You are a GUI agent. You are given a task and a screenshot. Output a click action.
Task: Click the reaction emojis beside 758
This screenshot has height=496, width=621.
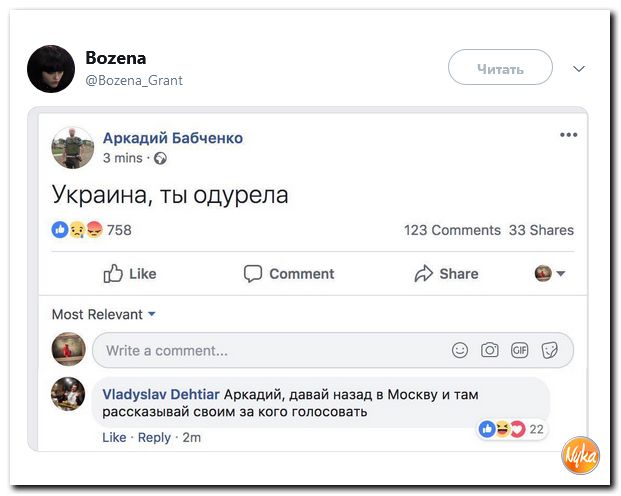pyautogui.click(x=77, y=230)
